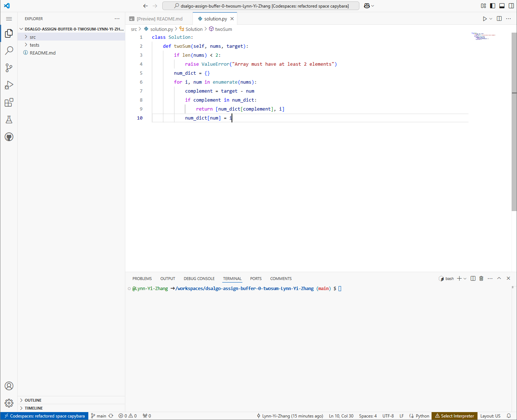Kill the terminal with trash icon
This screenshot has width=517, height=420.
pos(481,279)
